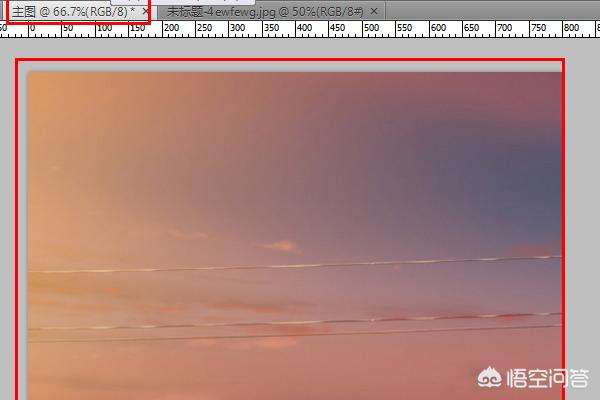Click the small pink cloud in the sky
The width and height of the screenshot is (600, 400).
pos(285,245)
